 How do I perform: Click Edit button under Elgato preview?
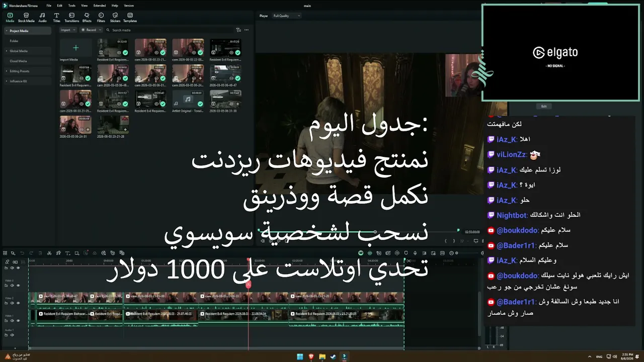point(544,107)
